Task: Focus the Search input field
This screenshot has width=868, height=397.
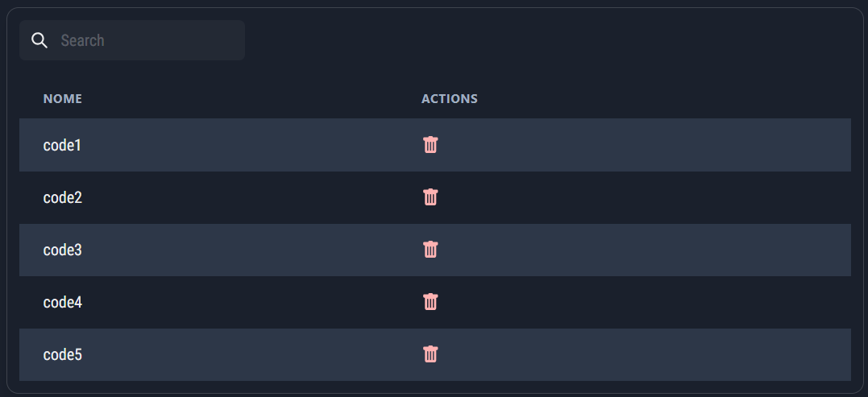Action: pos(145,40)
